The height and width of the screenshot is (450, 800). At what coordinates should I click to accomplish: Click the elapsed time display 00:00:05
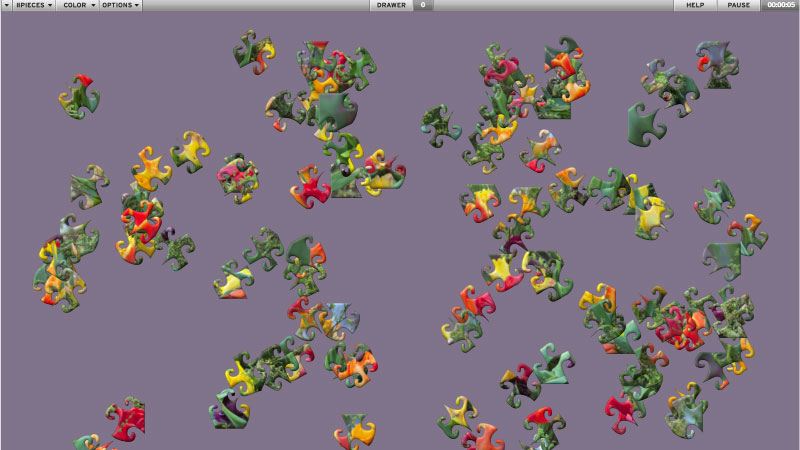[780, 5]
